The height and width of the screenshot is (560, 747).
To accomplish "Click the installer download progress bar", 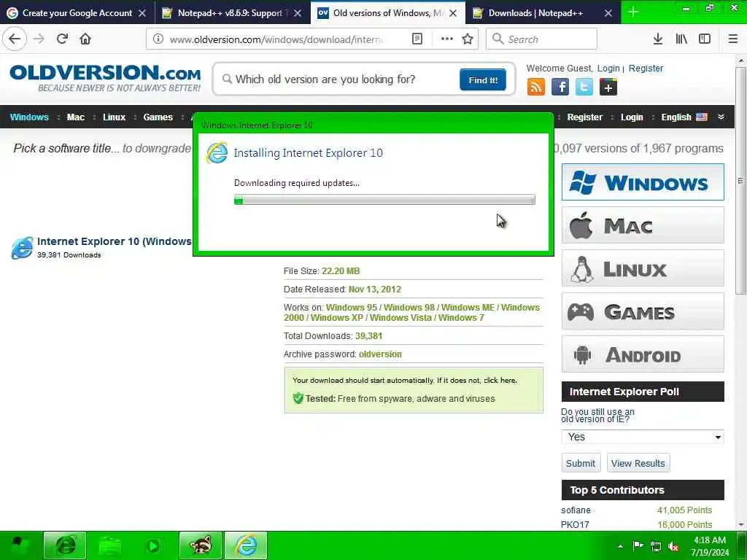I will [x=384, y=200].
